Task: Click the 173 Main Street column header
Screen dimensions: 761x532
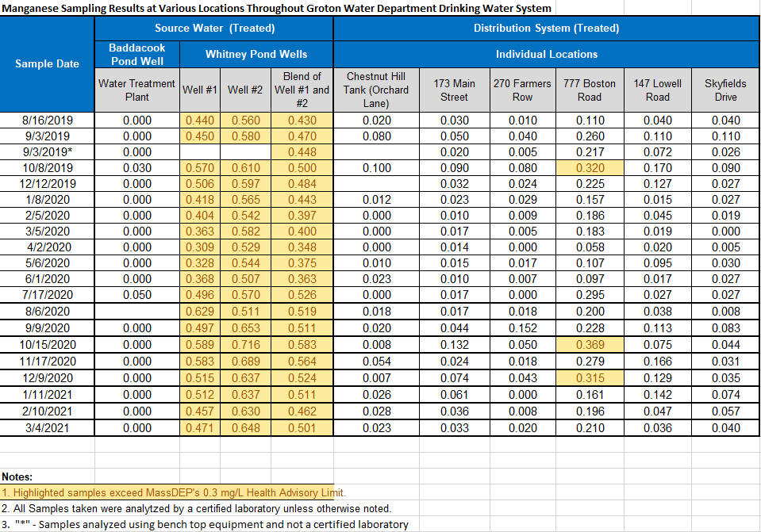Action: (x=454, y=90)
